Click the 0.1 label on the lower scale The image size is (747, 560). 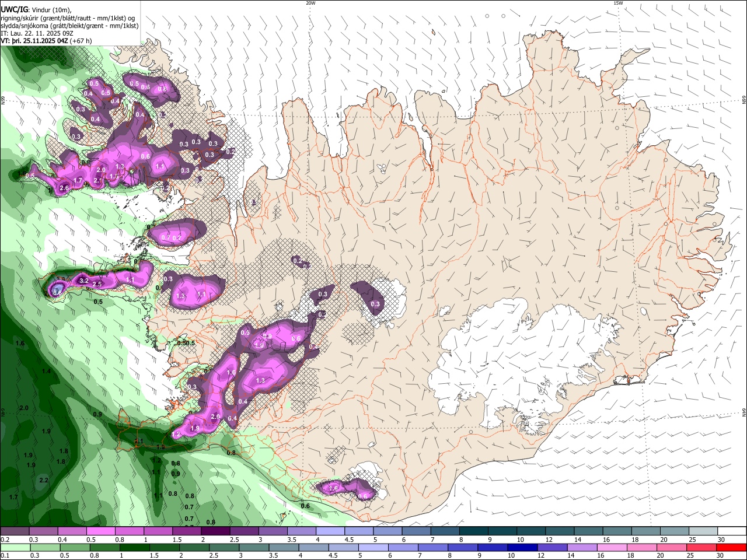pyautogui.click(x=5, y=556)
